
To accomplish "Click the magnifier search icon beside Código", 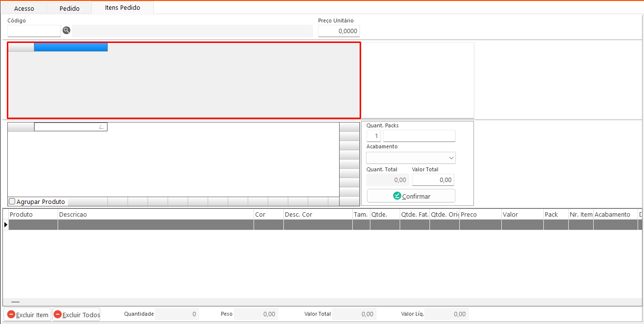I will pyautogui.click(x=66, y=31).
